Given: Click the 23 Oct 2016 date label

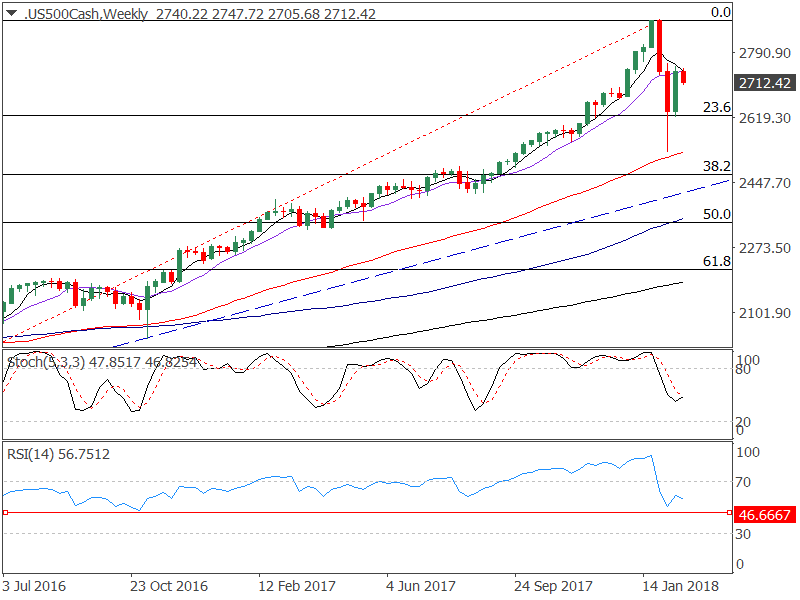Looking at the screenshot, I should point(169,586).
